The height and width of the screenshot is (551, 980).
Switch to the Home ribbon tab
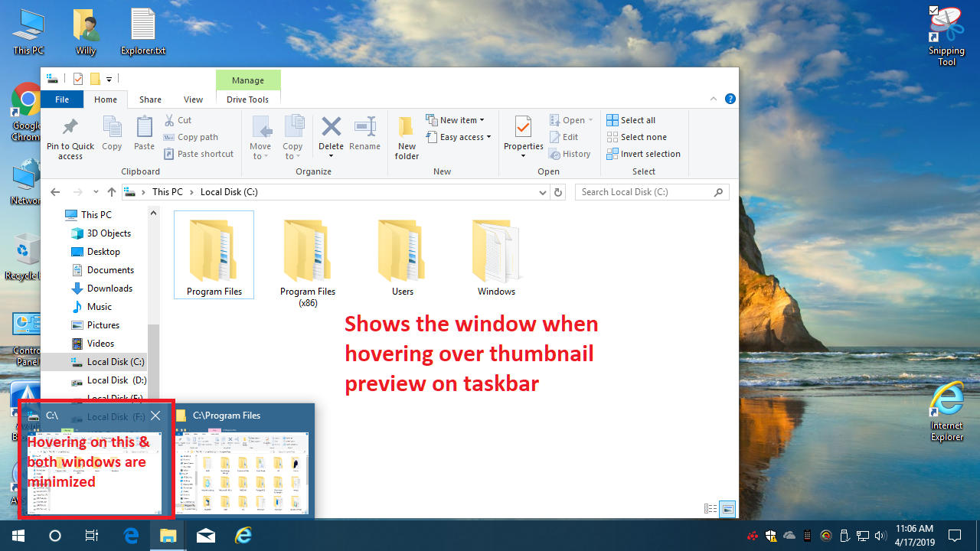click(x=106, y=99)
